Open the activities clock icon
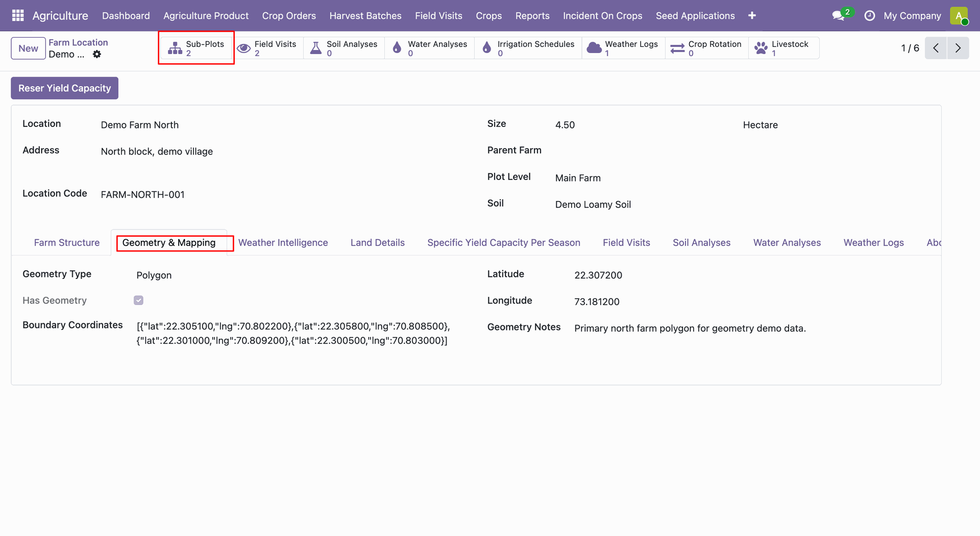 pyautogui.click(x=870, y=16)
